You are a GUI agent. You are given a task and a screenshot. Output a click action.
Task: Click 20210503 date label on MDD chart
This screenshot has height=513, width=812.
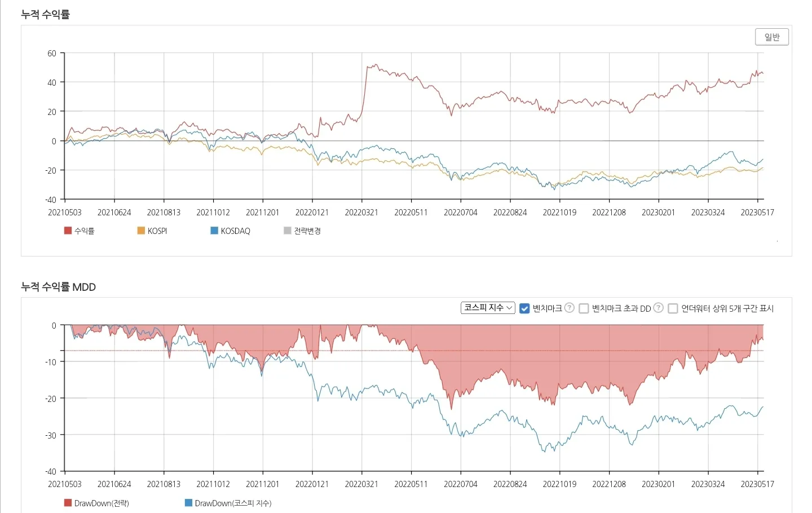65,484
